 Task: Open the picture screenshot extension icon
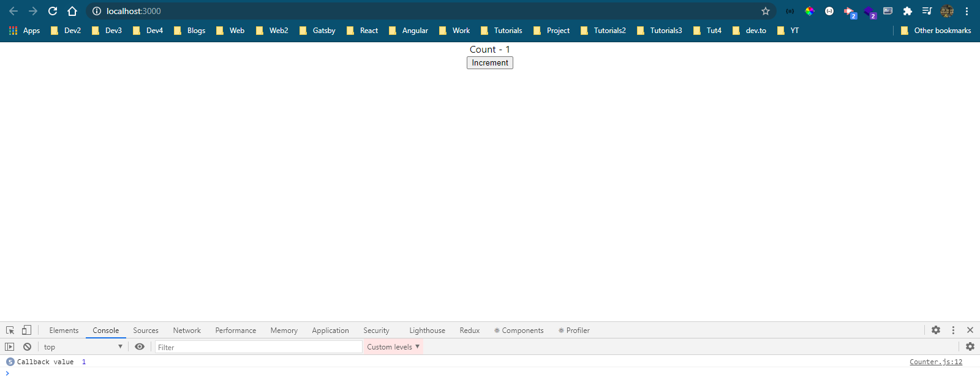pyautogui.click(x=888, y=11)
